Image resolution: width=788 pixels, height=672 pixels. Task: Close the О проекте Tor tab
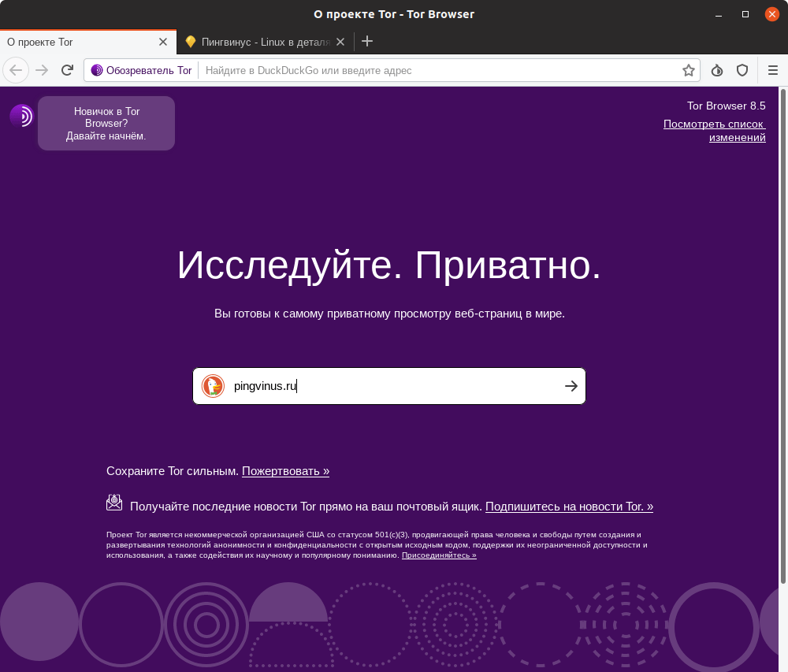pyautogui.click(x=163, y=42)
